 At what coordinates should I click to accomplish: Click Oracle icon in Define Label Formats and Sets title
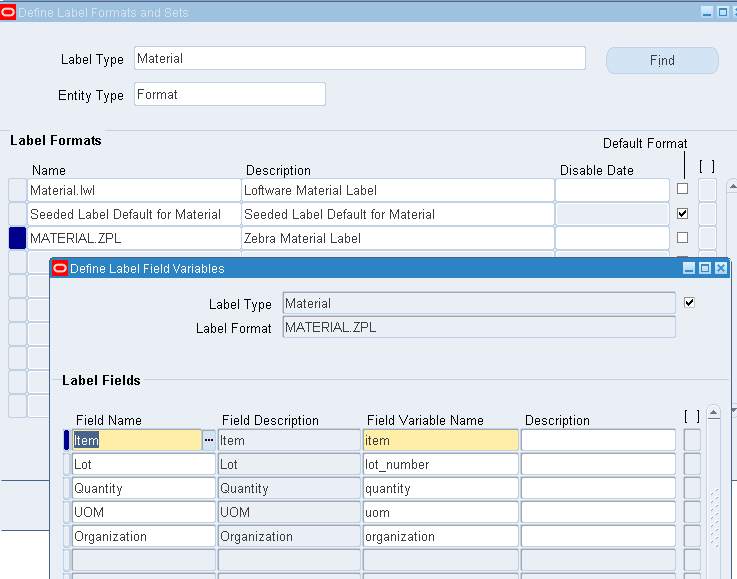8,12
